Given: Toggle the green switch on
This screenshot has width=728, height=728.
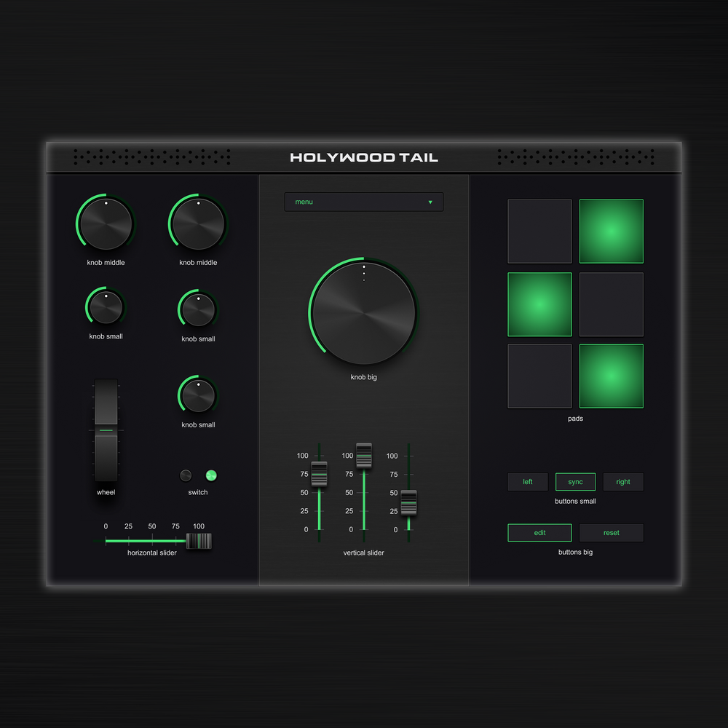Looking at the screenshot, I should (x=210, y=475).
